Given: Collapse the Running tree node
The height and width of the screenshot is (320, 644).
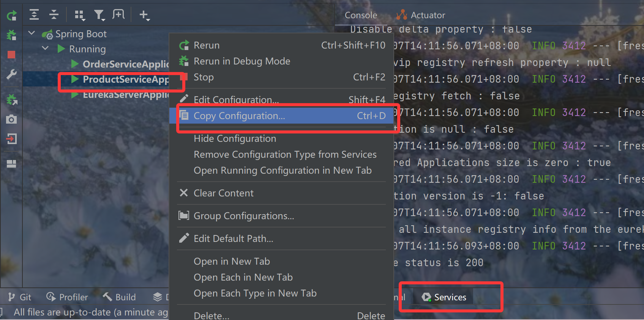Looking at the screenshot, I should [x=45, y=49].
